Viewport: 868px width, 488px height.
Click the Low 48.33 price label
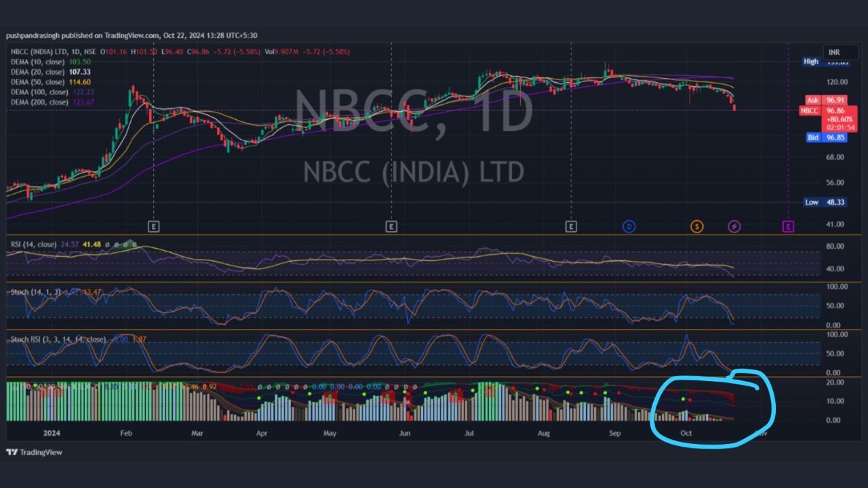(x=825, y=203)
